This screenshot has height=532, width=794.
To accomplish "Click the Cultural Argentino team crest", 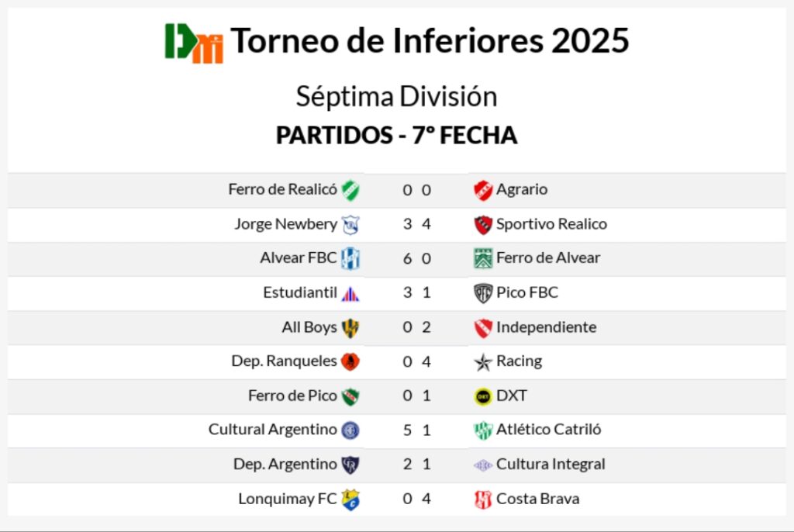I will coord(350,430).
